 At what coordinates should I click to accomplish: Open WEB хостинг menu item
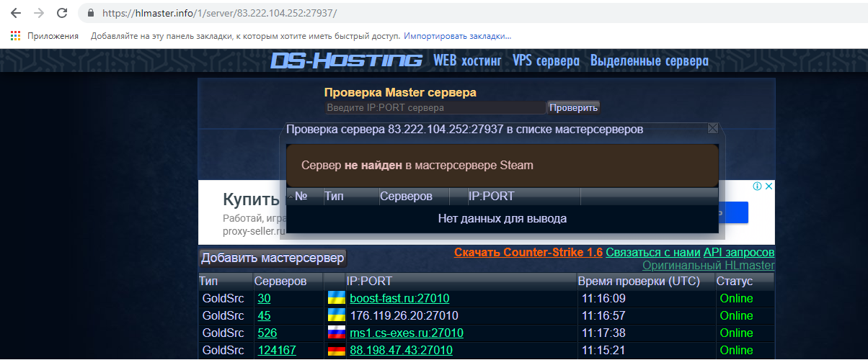point(467,61)
